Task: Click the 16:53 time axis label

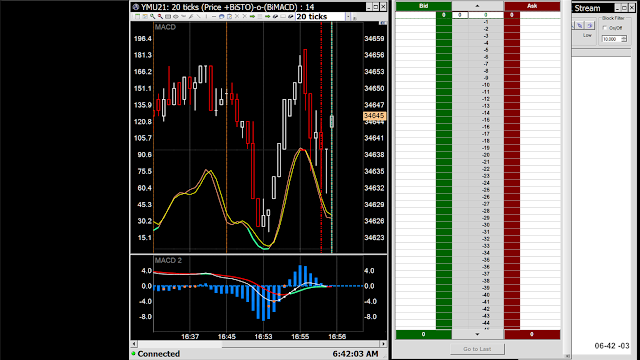Action: [263, 337]
